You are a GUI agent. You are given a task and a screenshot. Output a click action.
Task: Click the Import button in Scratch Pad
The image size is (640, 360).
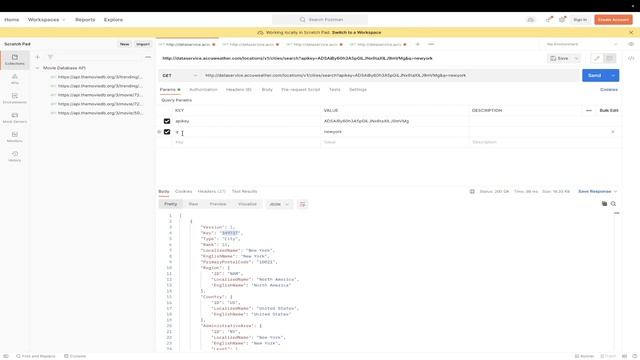point(143,44)
